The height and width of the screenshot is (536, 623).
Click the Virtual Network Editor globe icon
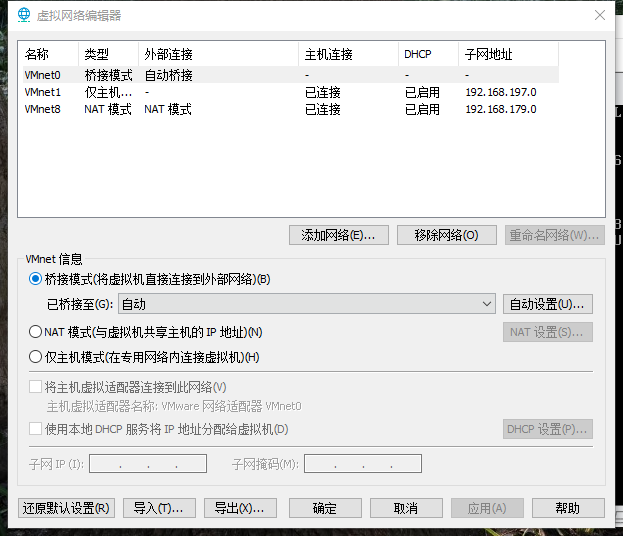[24, 15]
